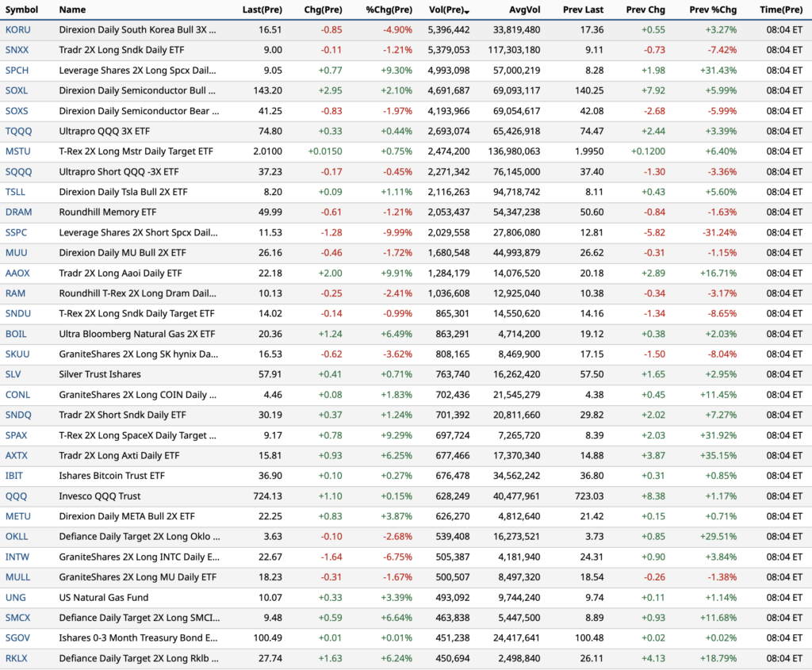Open the RAM symbol link
This screenshot has height=670, width=812.
(x=16, y=293)
